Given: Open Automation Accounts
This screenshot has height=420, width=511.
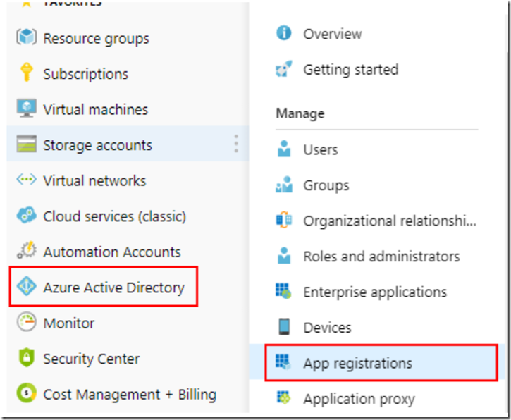Looking at the screenshot, I should (112, 252).
